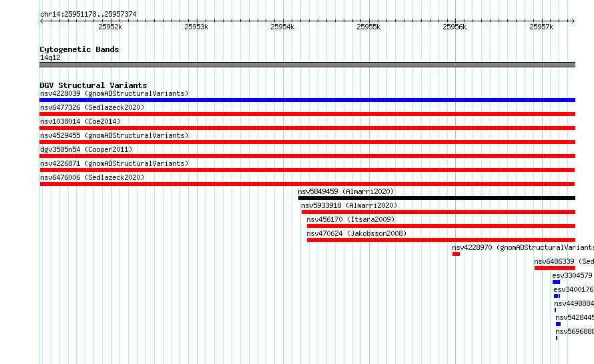
Task: Click the 25953k ruler position label
Action: 196,27
